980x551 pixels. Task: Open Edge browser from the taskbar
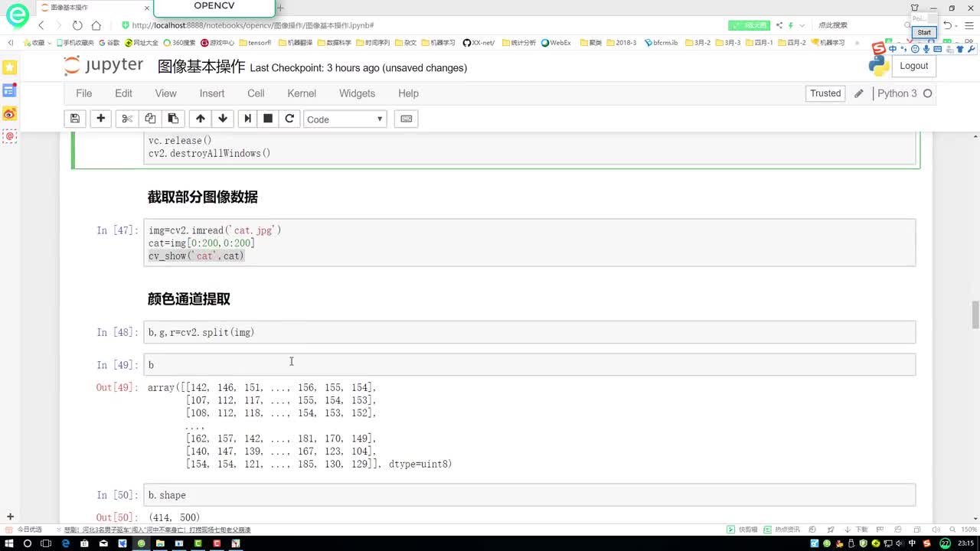click(x=65, y=543)
